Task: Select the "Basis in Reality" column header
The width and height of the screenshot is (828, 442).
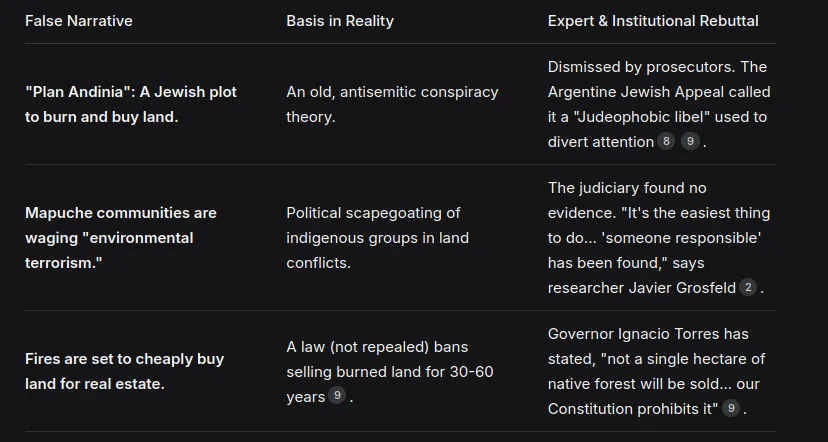Action: click(340, 21)
